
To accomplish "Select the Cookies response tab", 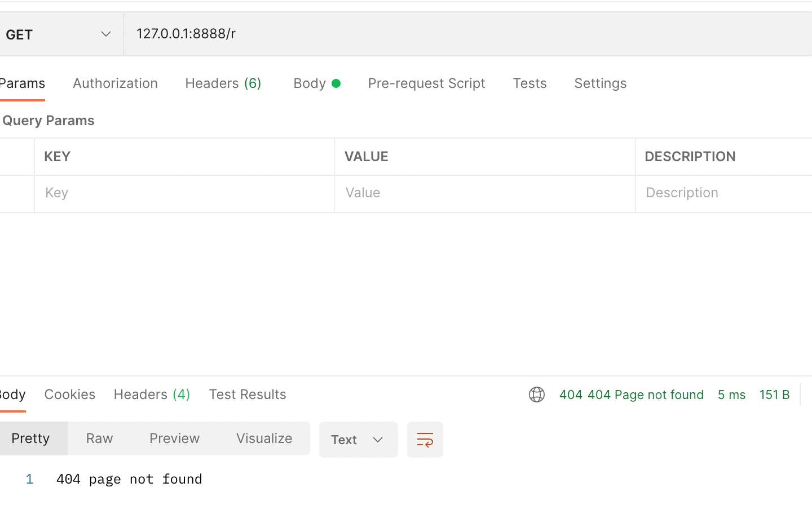I will coord(69,394).
